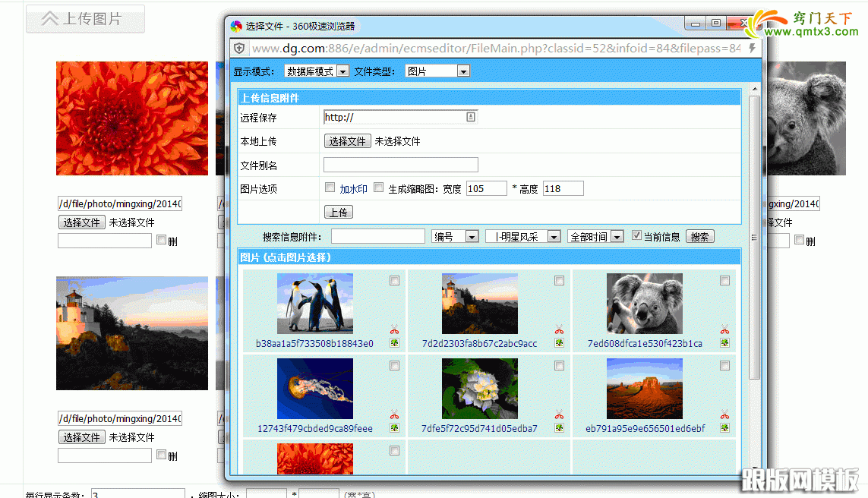Enable the 加水印 watermark checkbox

330,188
